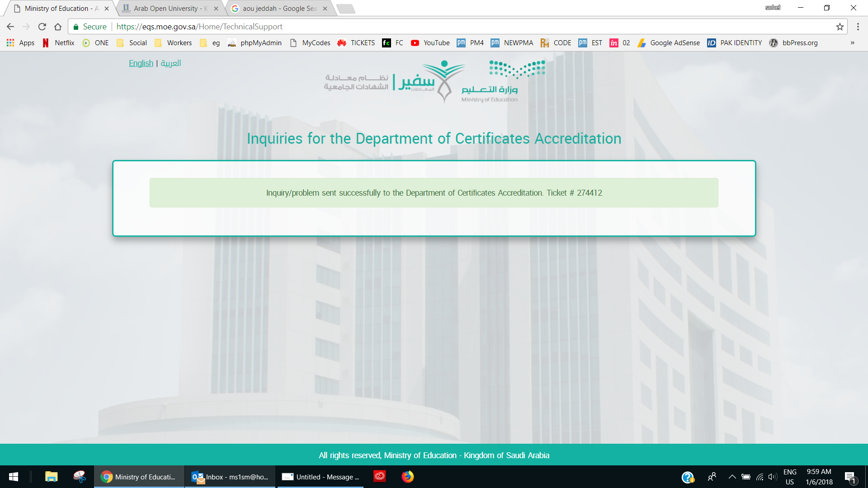
Task: Open Apps shortcut in bookmarks bar
Action: (20, 43)
